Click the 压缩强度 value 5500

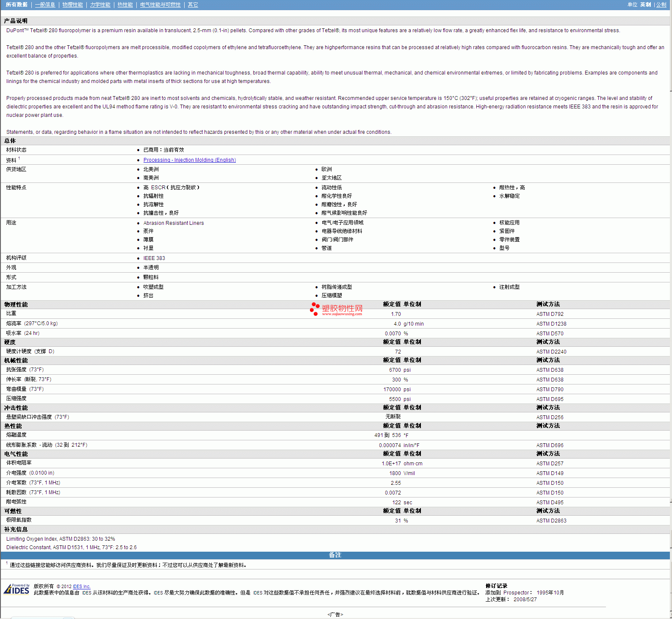click(x=395, y=399)
